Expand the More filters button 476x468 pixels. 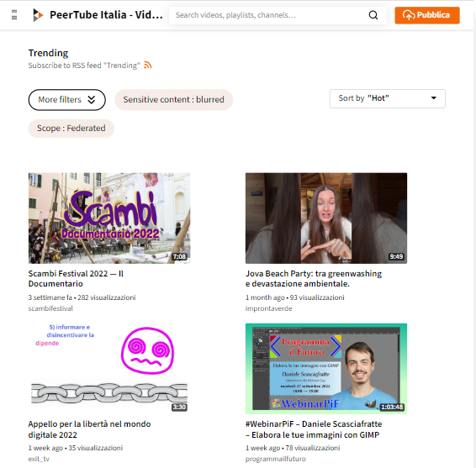66,100
